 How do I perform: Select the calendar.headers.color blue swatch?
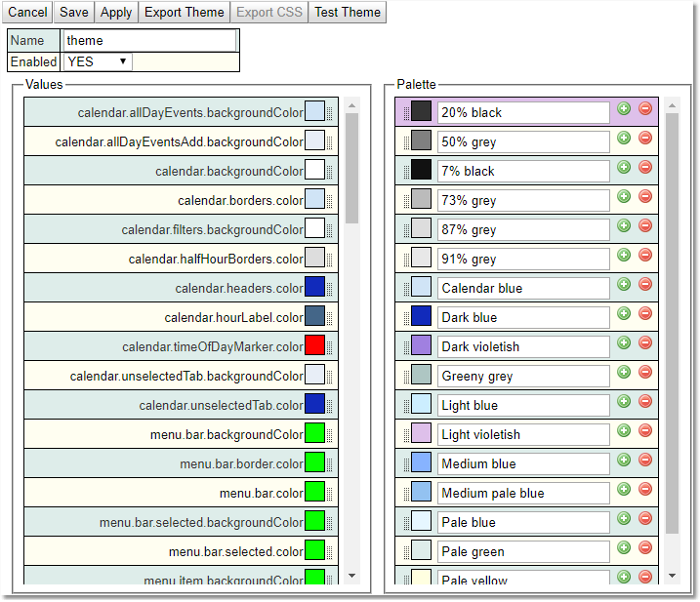click(x=314, y=287)
